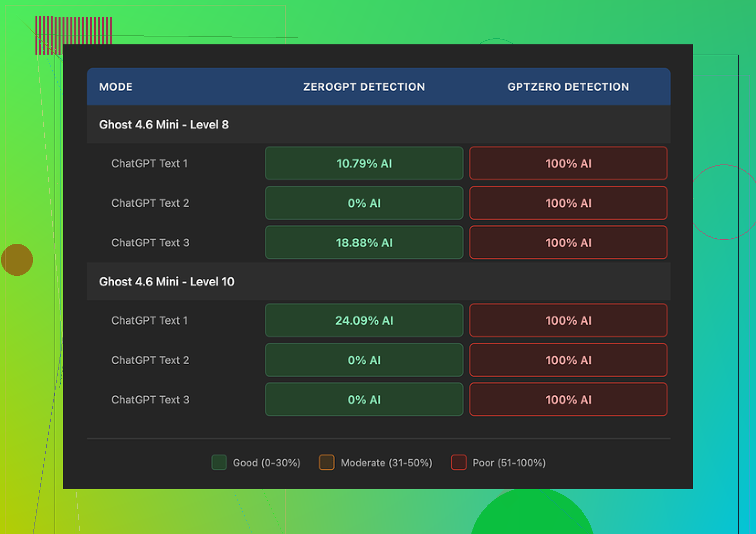Select the MODE column header
756x534 pixels.
[116, 87]
